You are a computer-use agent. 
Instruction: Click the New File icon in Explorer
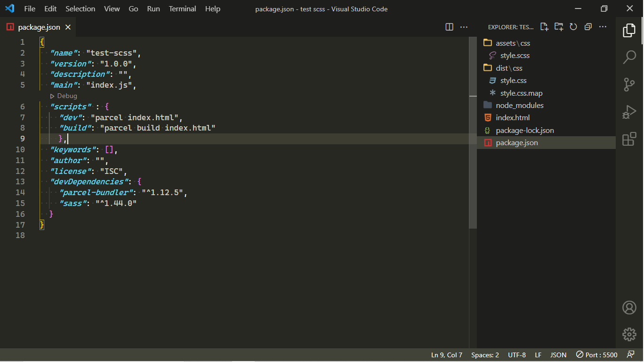tap(544, 27)
